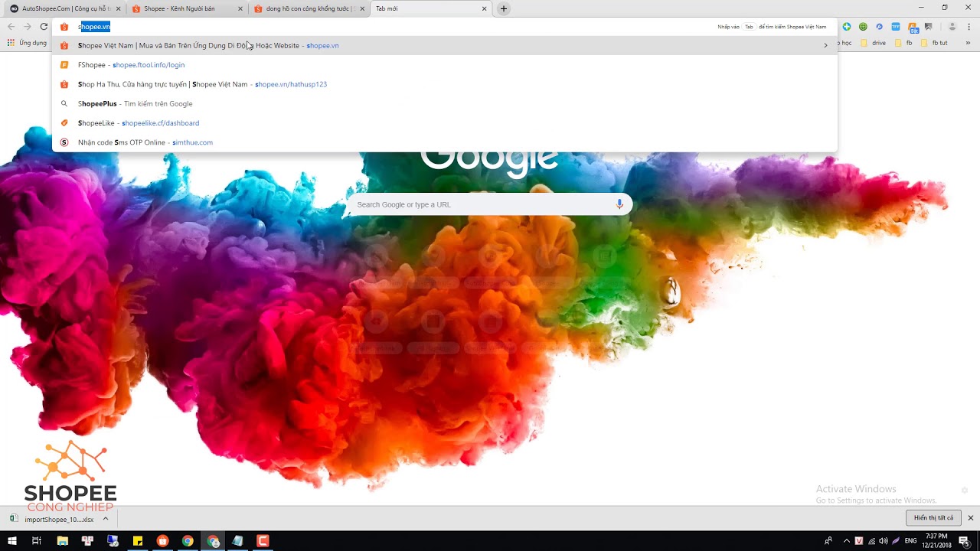Open the importShopee xlsx downloaded file

coord(54,519)
